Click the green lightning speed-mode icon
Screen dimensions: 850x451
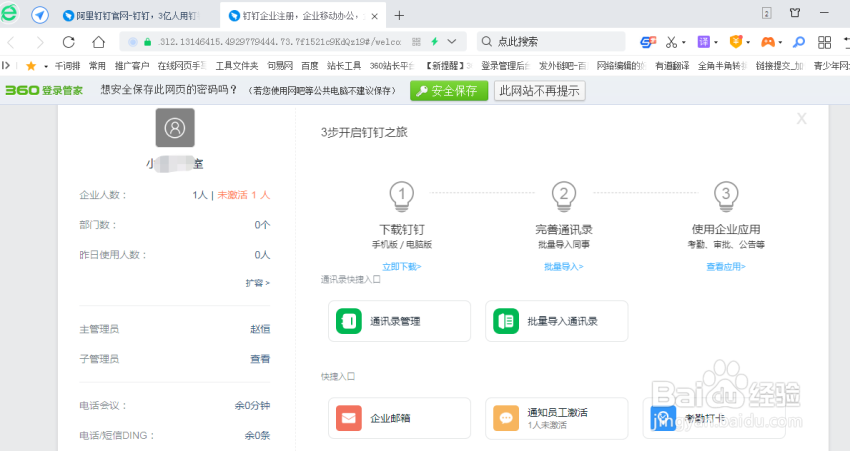point(434,42)
